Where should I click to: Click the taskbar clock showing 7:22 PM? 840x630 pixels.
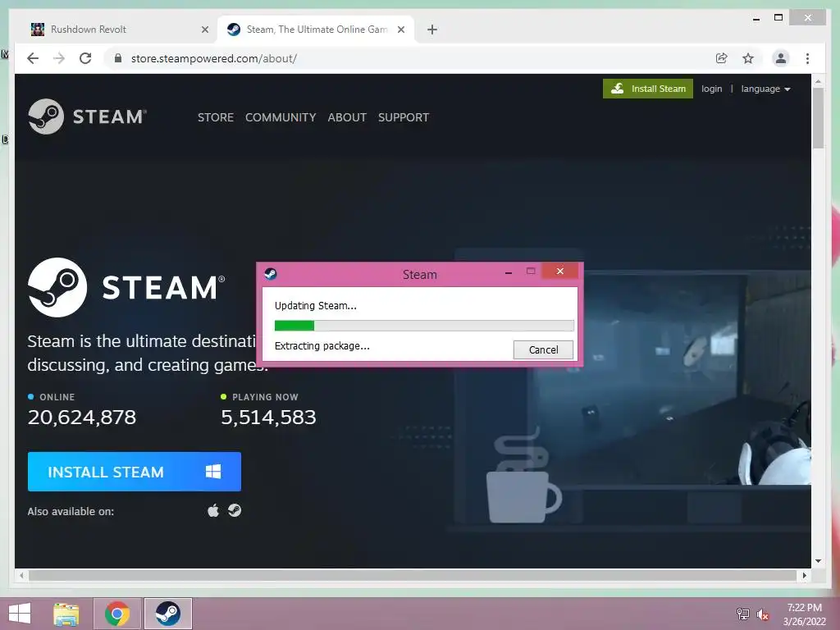click(x=804, y=614)
